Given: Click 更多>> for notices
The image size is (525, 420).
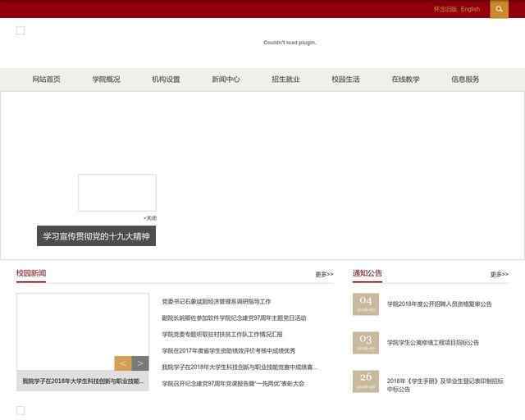Looking at the screenshot, I should [x=500, y=274].
